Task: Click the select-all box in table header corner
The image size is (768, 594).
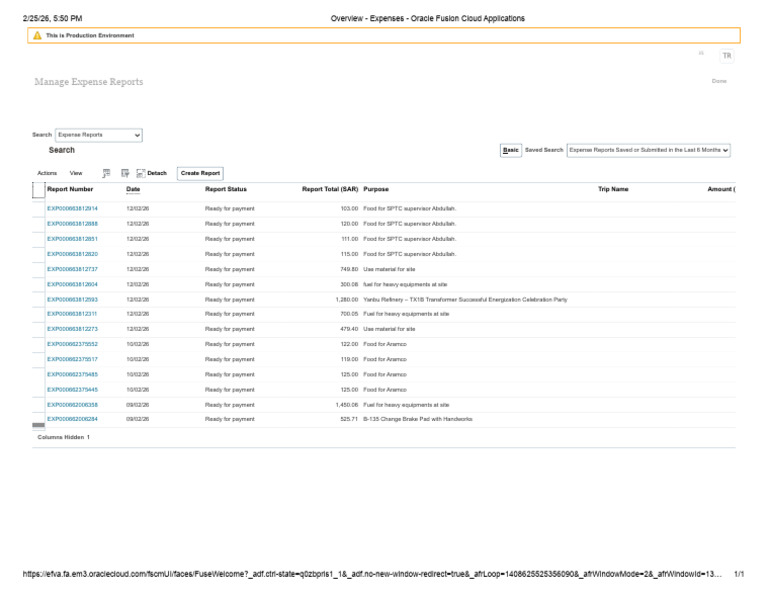Action: pyautogui.click(x=38, y=190)
